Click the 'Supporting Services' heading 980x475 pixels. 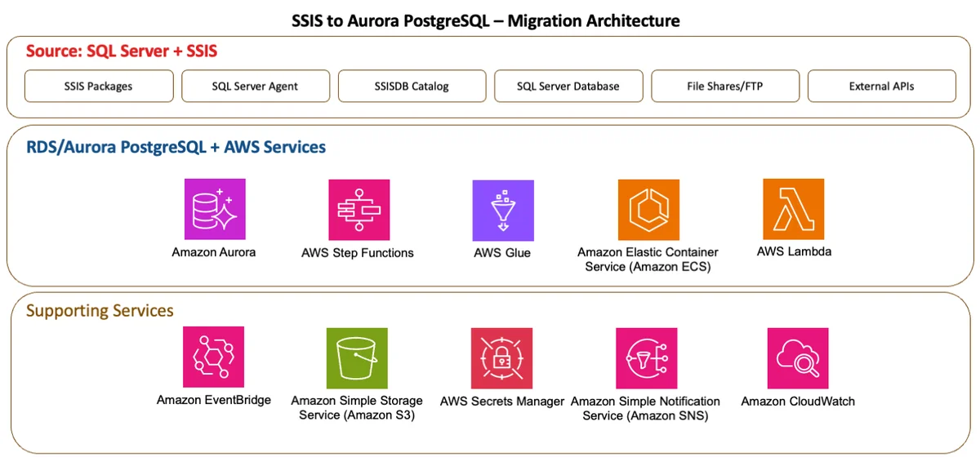coord(100,311)
